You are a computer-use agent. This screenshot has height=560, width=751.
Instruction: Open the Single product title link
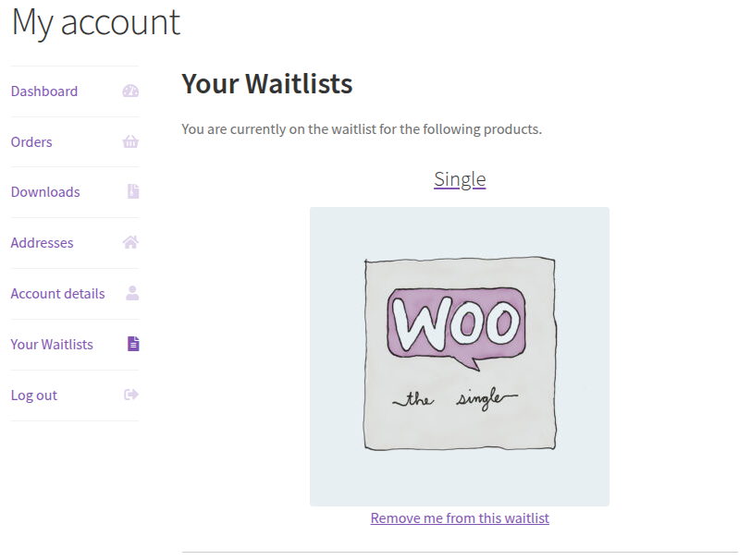click(x=460, y=179)
